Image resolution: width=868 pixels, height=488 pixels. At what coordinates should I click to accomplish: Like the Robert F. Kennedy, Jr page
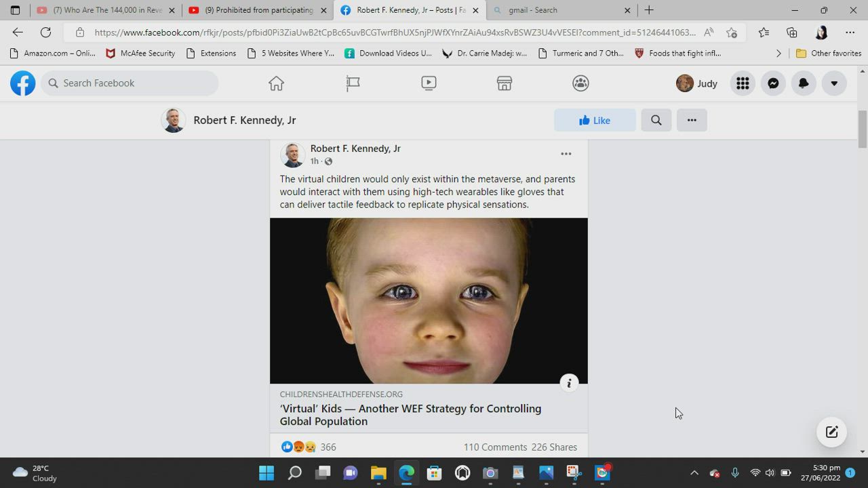pos(595,120)
